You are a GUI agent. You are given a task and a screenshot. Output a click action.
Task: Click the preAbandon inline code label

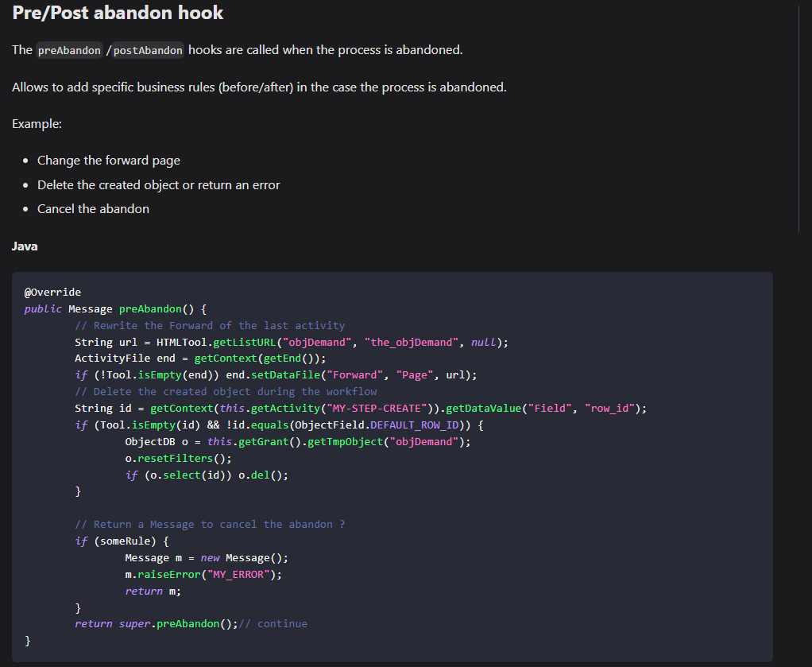pyautogui.click(x=69, y=51)
